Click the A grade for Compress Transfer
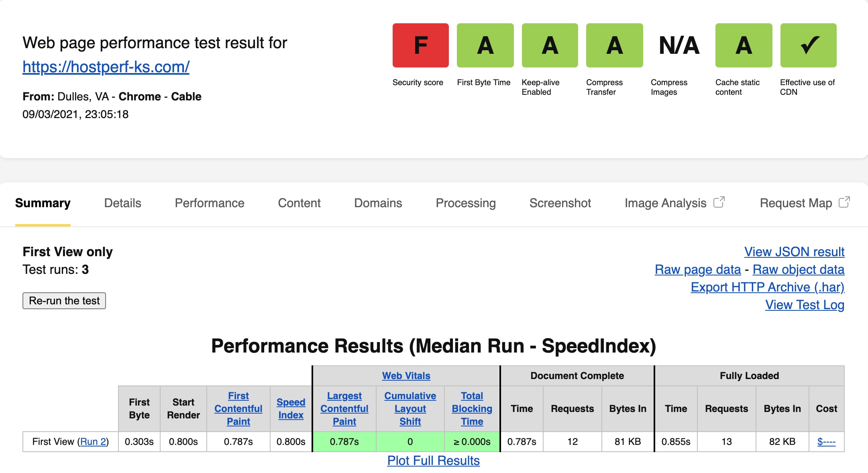 tap(614, 45)
